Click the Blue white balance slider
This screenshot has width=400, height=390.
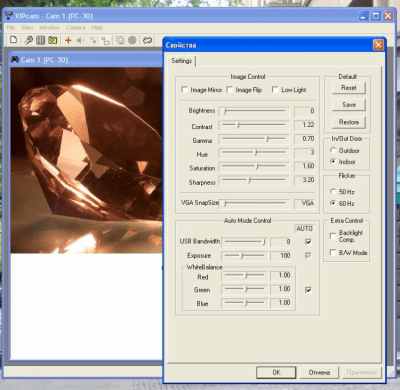[x=244, y=303]
